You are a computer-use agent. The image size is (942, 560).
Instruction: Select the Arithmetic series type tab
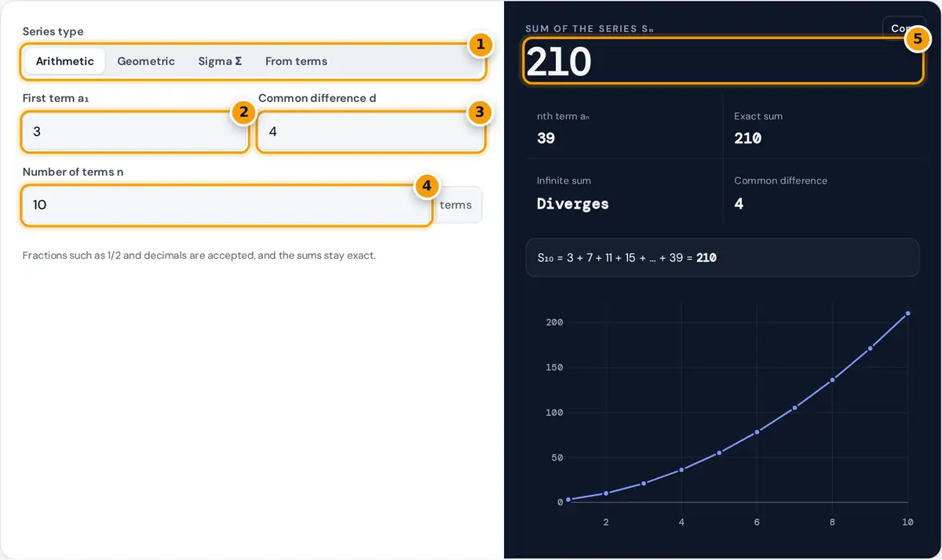[x=64, y=61]
